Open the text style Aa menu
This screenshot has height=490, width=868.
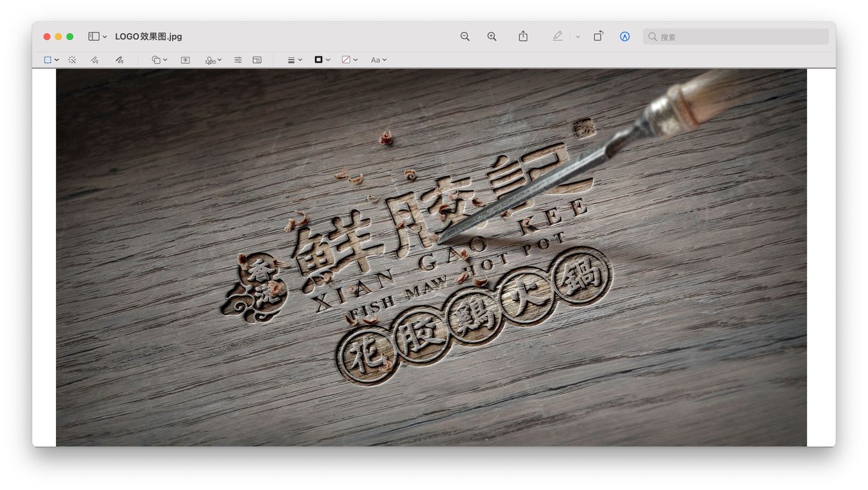click(379, 60)
